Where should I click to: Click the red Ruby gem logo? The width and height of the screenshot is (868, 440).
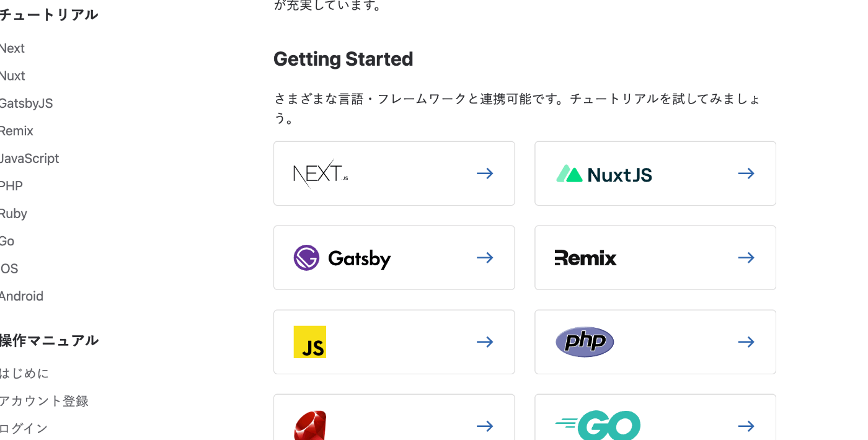[310, 426]
